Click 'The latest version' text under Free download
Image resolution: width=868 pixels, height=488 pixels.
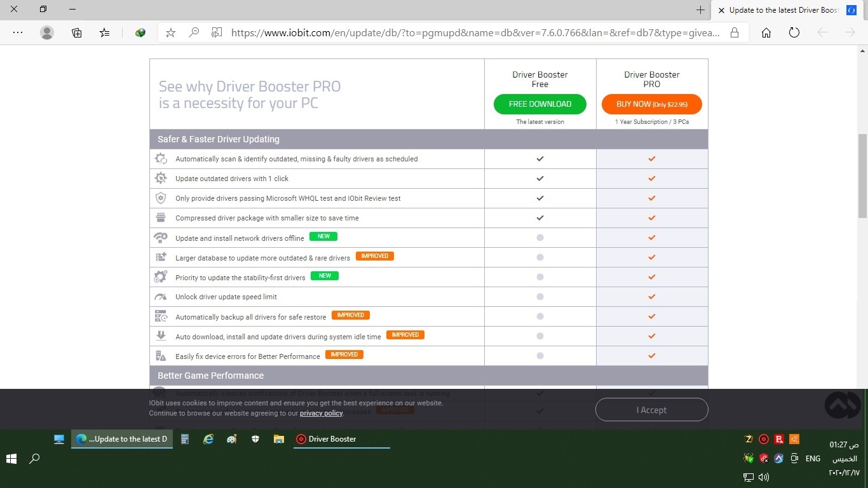(540, 122)
